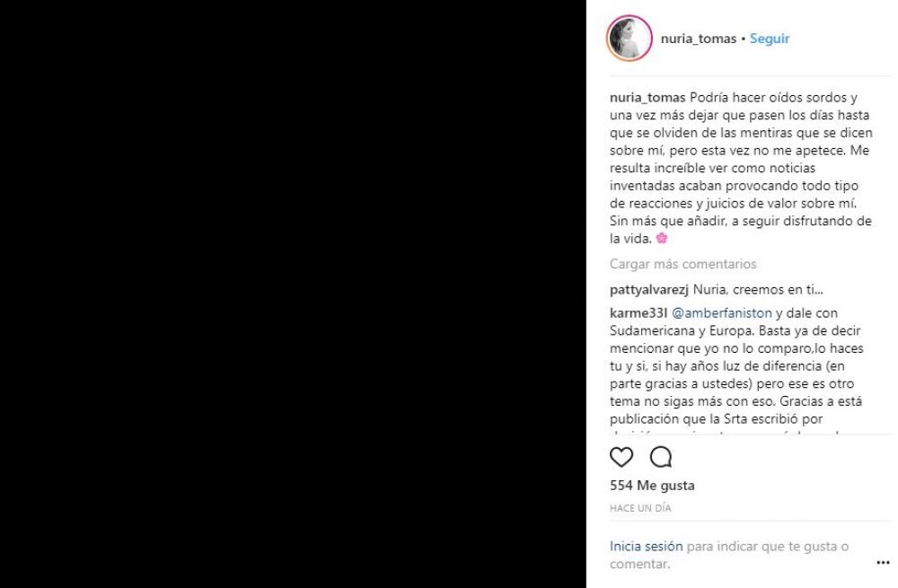This screenshot has width=898, height=588.
Task: Click the black post media area
Action: 294,294
